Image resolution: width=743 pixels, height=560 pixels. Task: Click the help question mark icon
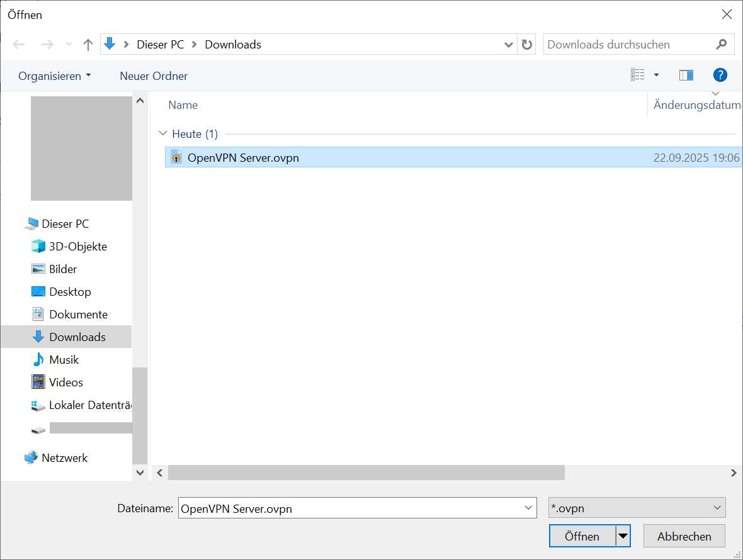point(720,76)
